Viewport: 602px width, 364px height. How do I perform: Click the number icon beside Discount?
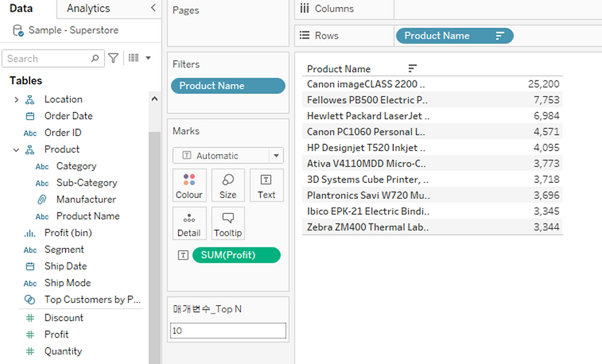(30, 318)
